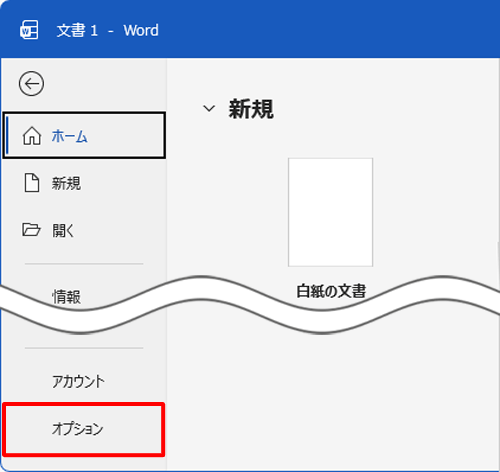Image resolution: width=500 pixels, height=472 pixels.
Task: Click the back arrow circle icon
Action: click(x=31, y=84)
